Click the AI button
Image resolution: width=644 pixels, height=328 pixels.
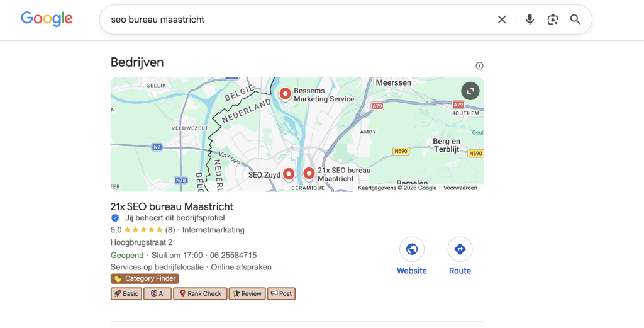(157, 293)
